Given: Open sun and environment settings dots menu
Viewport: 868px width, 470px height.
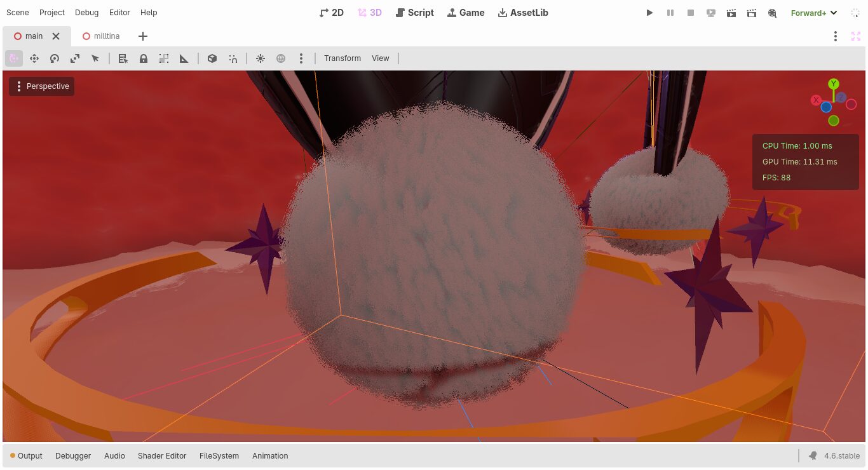Looking at the screenshot, I should click(301, 58).
